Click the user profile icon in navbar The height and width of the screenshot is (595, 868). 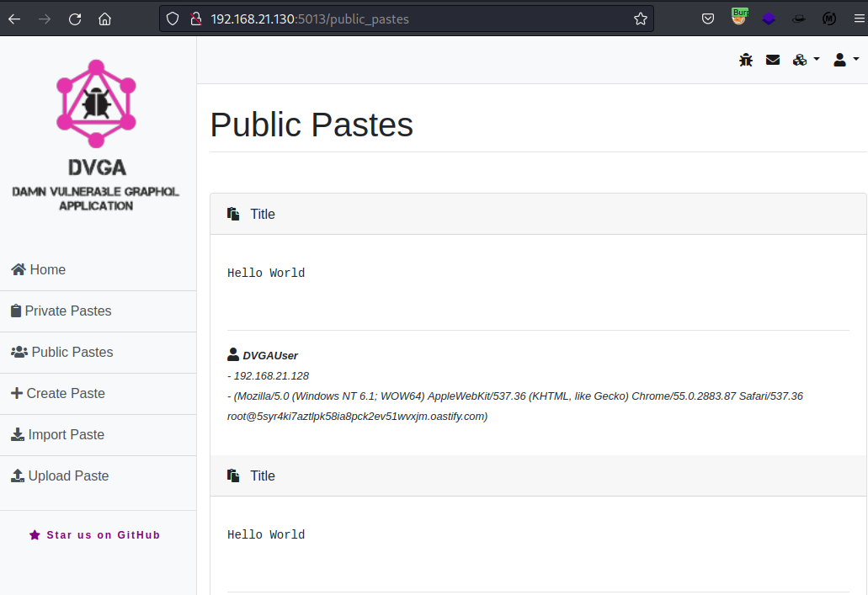839,59
